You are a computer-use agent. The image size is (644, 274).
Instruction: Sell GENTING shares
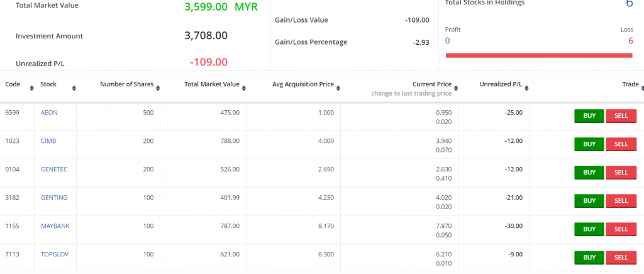(x=621, y=201)
